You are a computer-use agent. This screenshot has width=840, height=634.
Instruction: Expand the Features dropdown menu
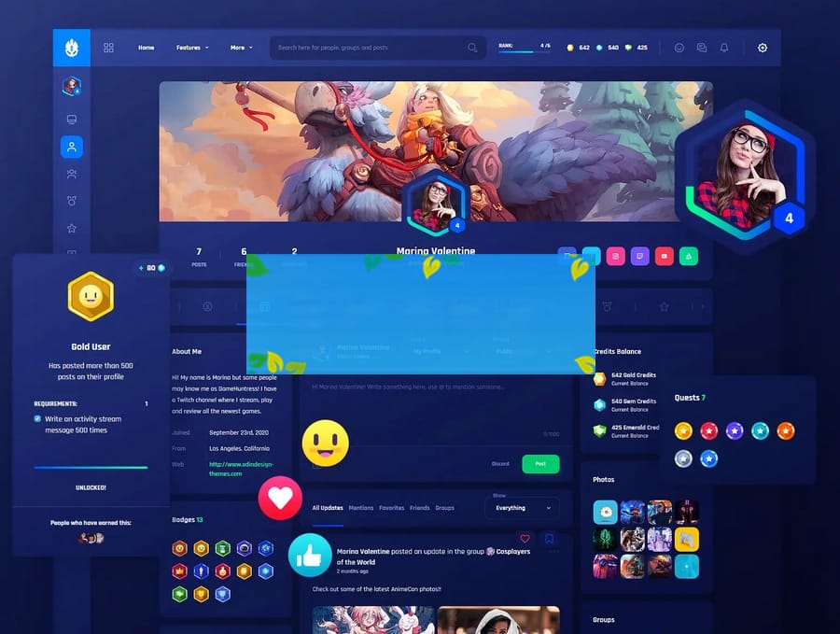click(192, 48)
